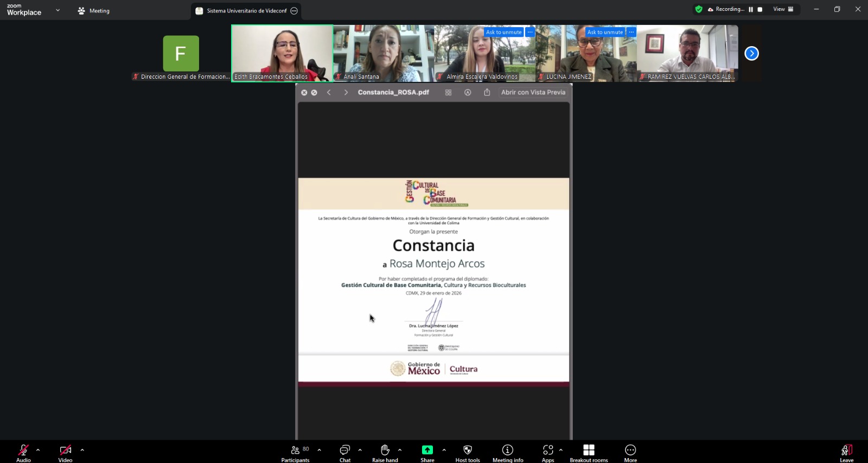Open the Apps panel

pos(548,453)
